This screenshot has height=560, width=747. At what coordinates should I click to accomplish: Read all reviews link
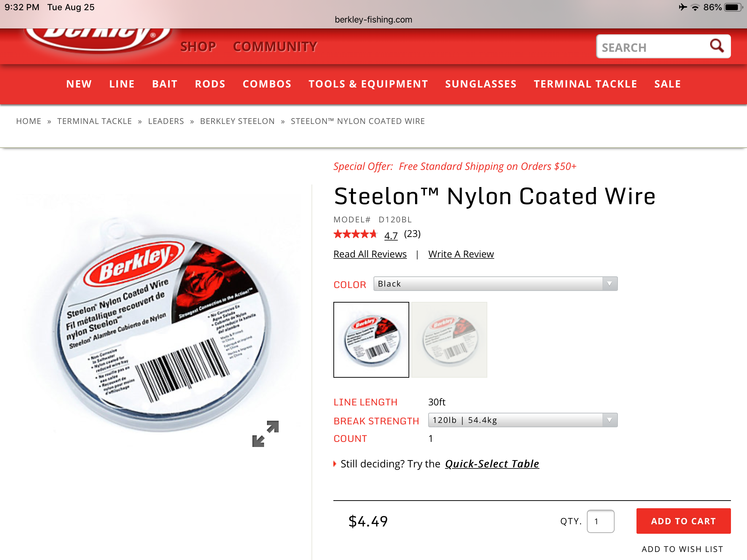(x=370, y=254)
